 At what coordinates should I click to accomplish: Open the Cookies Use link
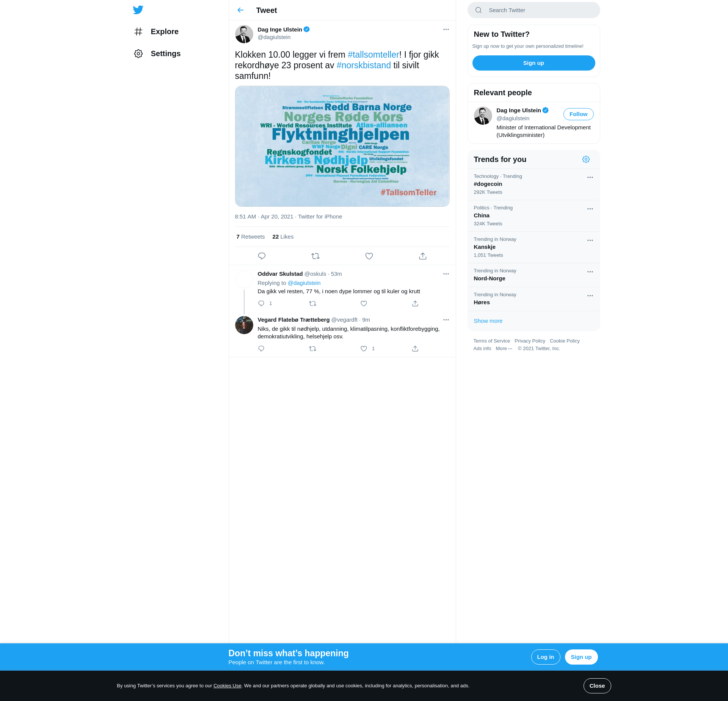point(227,686)
